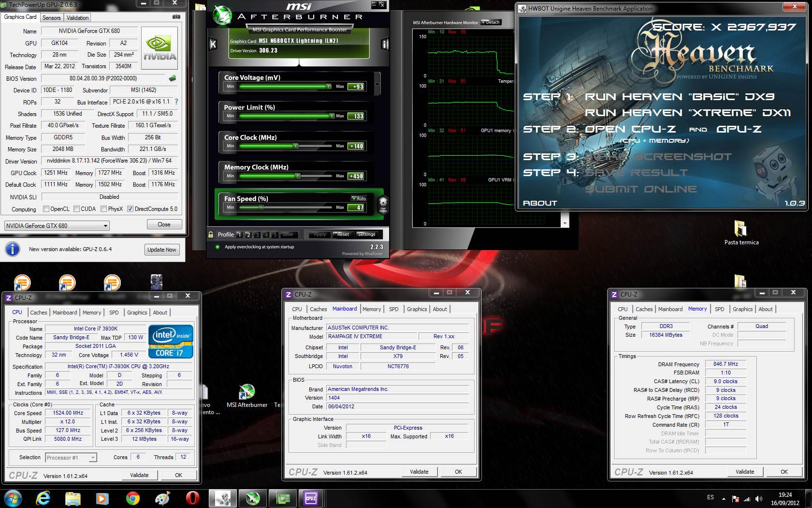
Task: Click the ES language indicator in taskbar
Action: point(710,497)
